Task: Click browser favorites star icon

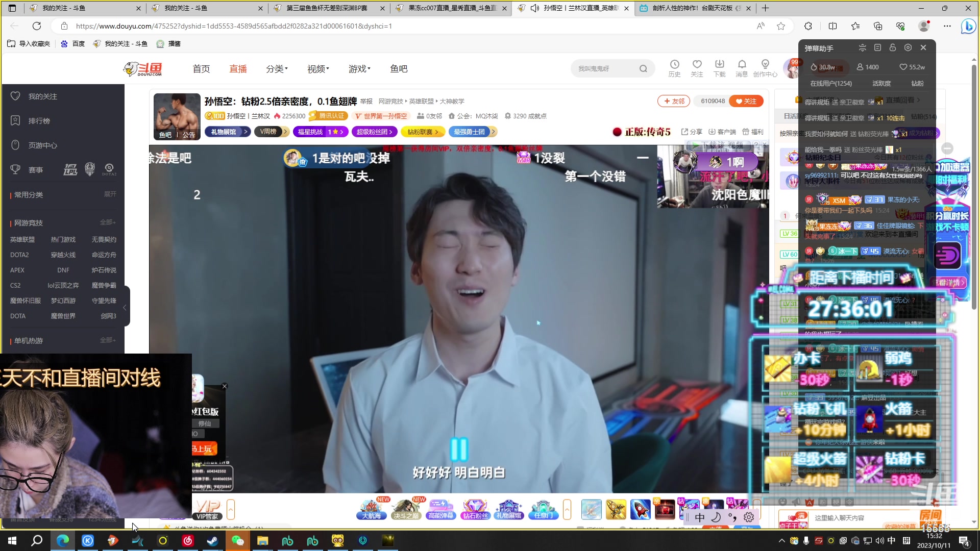Action: (780, 26)
